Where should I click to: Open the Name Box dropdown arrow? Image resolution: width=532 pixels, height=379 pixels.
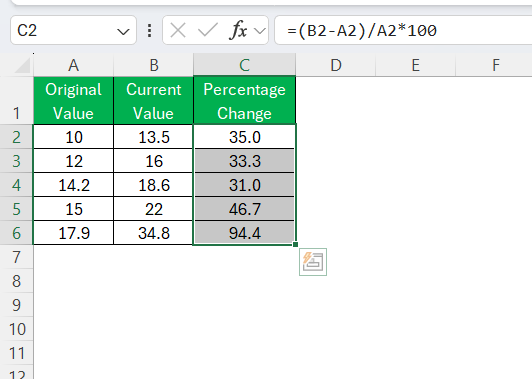tap(123, 32)
